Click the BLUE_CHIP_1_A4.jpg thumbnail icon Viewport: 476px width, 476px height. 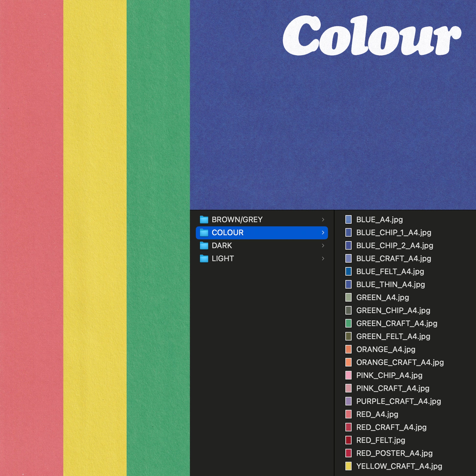pyautogui.click(x=348, y=232)
